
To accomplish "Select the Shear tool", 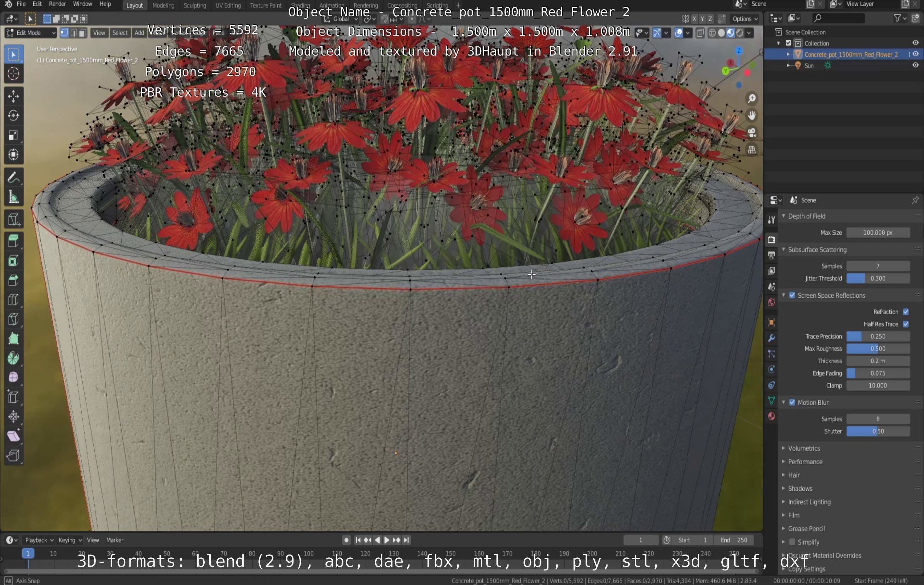I will (13, 436).
